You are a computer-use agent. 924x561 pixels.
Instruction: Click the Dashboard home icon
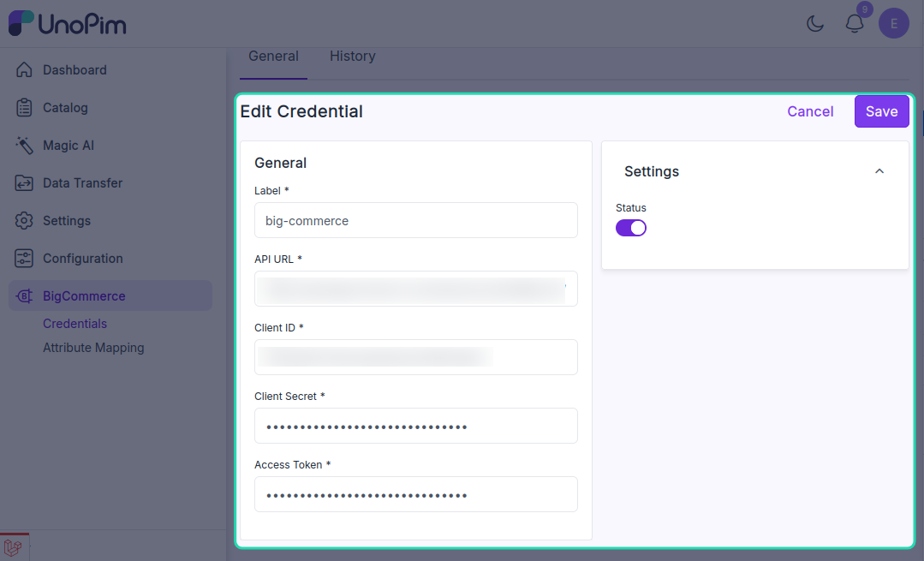click(24, 69)
